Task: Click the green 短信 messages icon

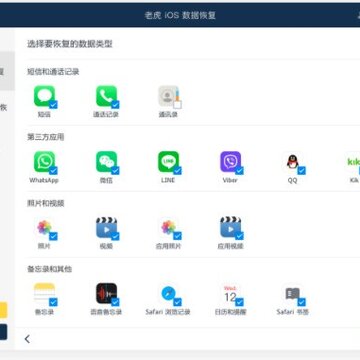Action: coord(44,96)
